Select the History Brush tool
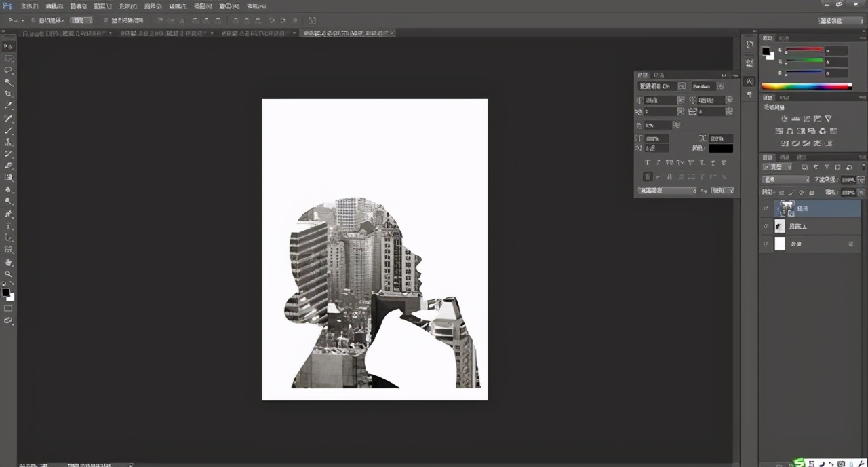868x467 pixels. point(8,154)
